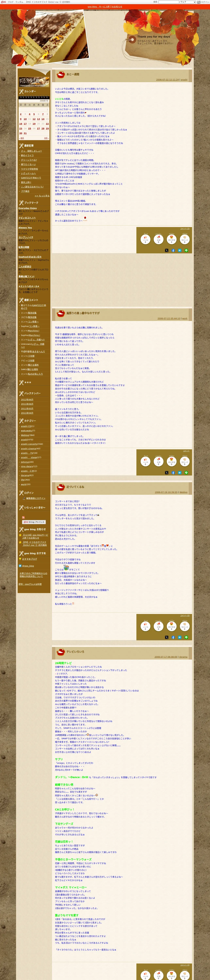Bookmark the 嵐祭りの真っ最中 post on Hatena
210x980 pixels.
coord(180,473)
